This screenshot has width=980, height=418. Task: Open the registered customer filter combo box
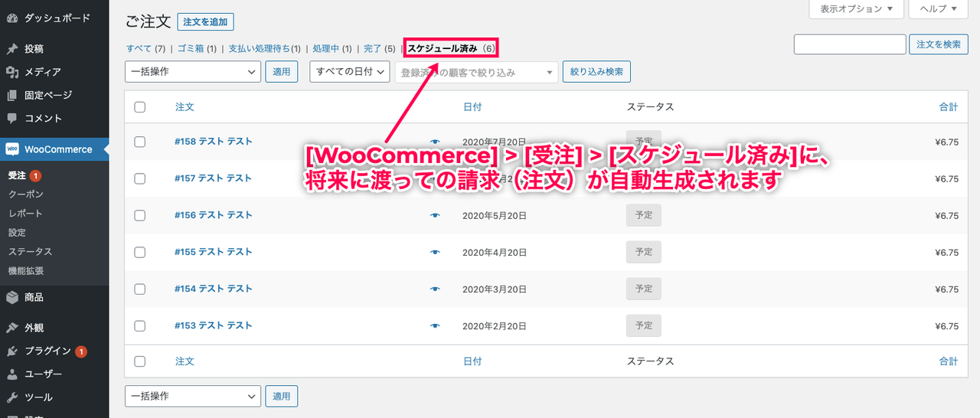click(x=477, y=73)
